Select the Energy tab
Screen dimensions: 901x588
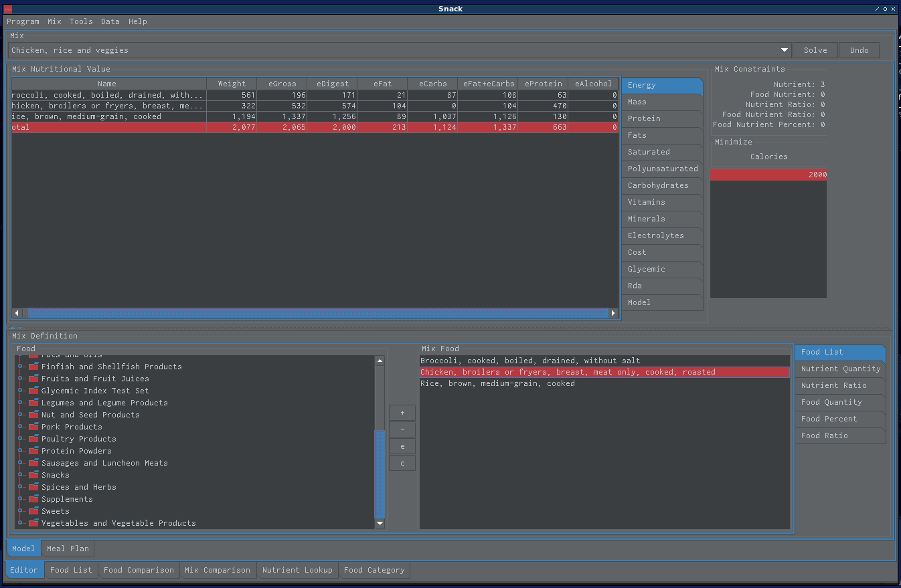point(662,86)
